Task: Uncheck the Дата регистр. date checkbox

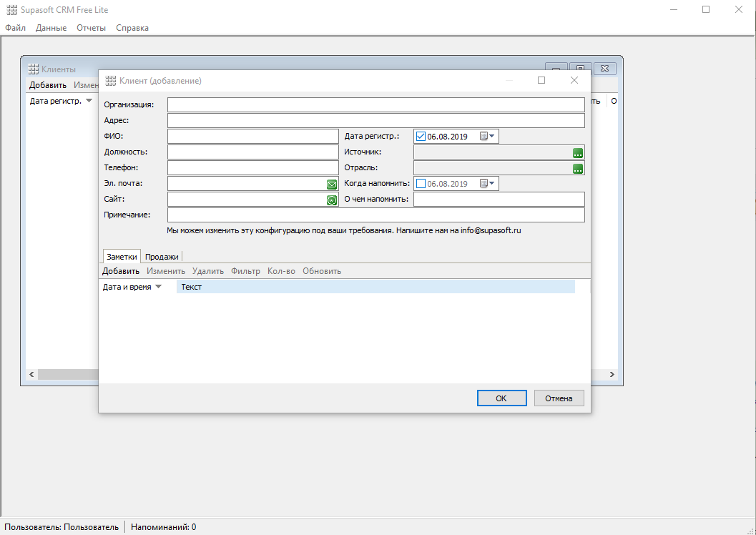Action: coord(421,137)
